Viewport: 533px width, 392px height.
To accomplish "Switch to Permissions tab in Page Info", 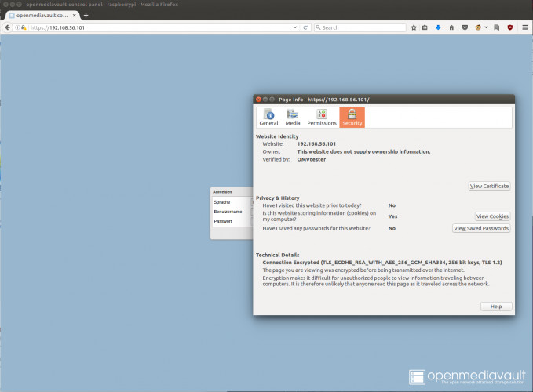I will tap(322, 118).
